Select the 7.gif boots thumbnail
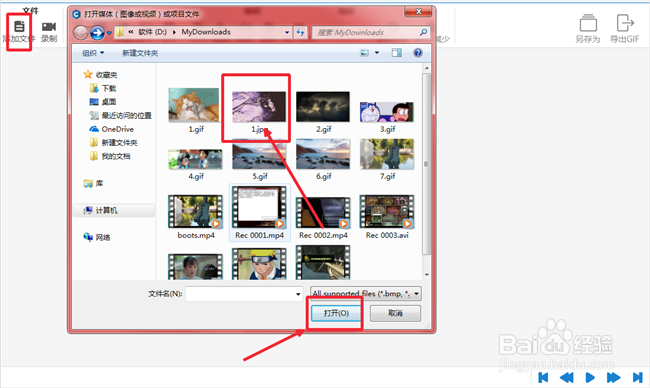 [x=387, y=154]
